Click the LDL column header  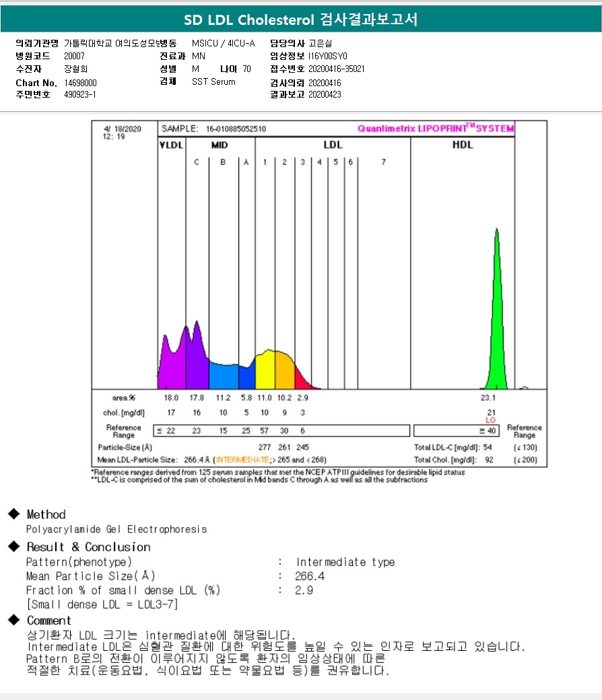[x=333, y=145]
